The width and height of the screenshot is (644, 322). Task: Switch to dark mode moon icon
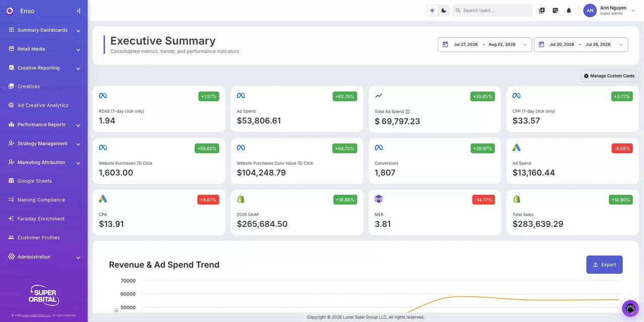(444, 11)
